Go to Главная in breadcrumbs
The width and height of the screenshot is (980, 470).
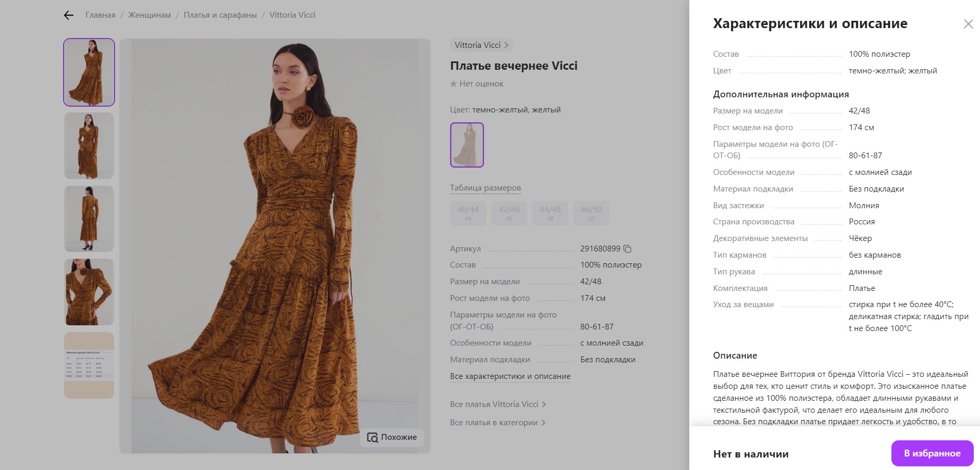pos(101,15)
